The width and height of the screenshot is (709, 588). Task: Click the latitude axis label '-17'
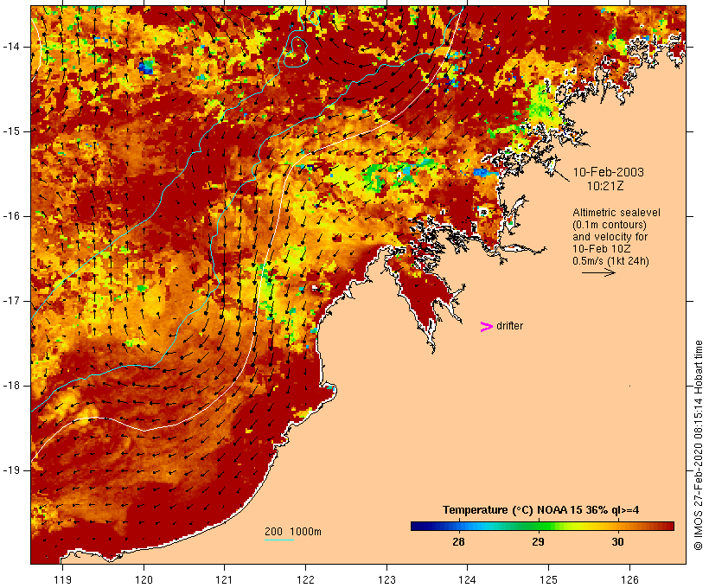(x=11, y=301)
